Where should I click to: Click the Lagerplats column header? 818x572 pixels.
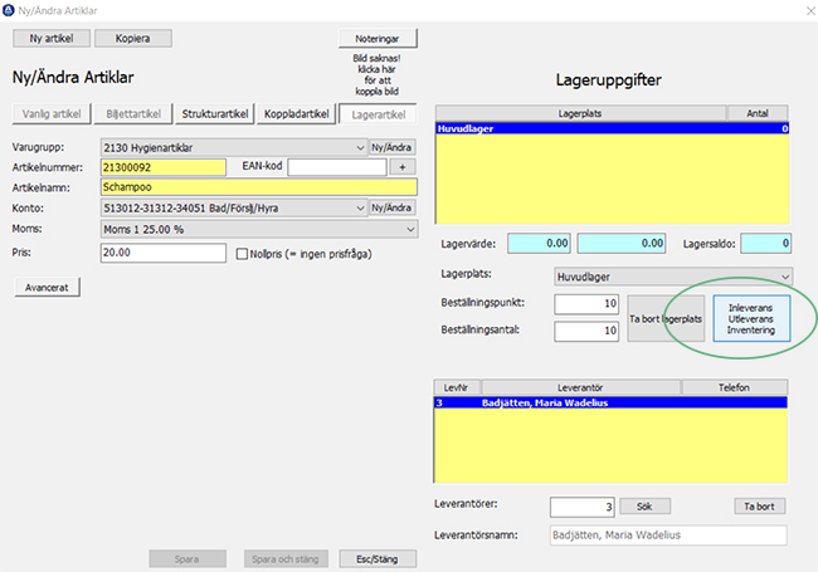[x=580, y=113]
